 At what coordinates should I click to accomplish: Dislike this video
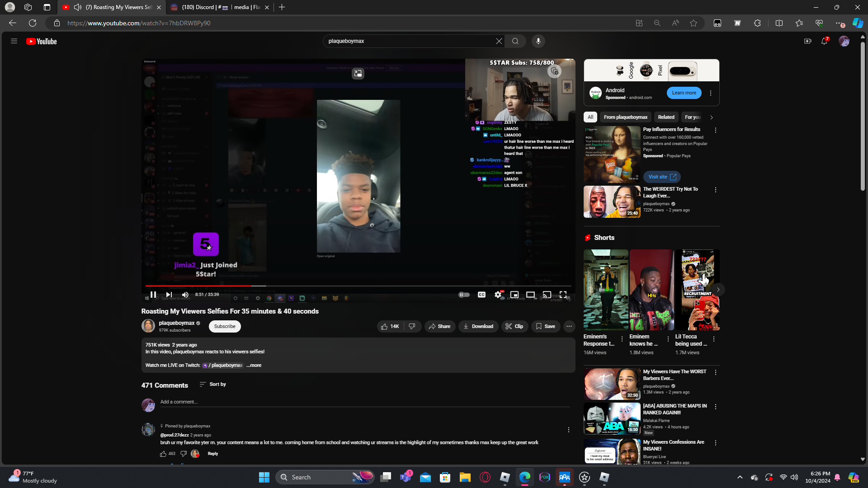tap(412, 326)
